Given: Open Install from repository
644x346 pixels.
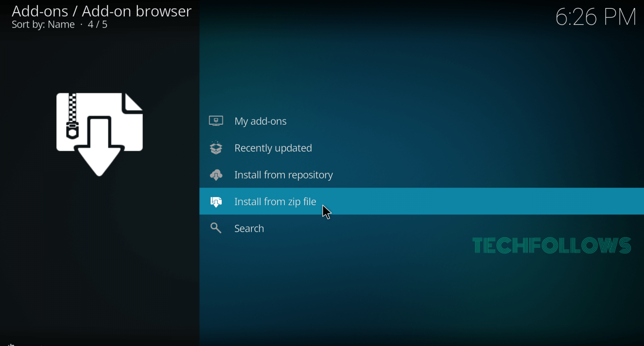Looking at the screenshot, I should 421,175.
